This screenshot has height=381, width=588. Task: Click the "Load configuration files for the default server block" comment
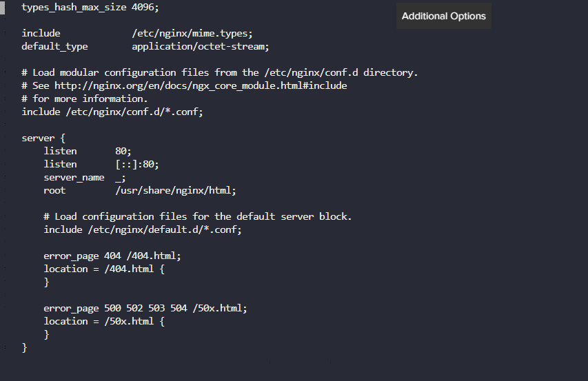pyautogui.click(x=198, y=216)
